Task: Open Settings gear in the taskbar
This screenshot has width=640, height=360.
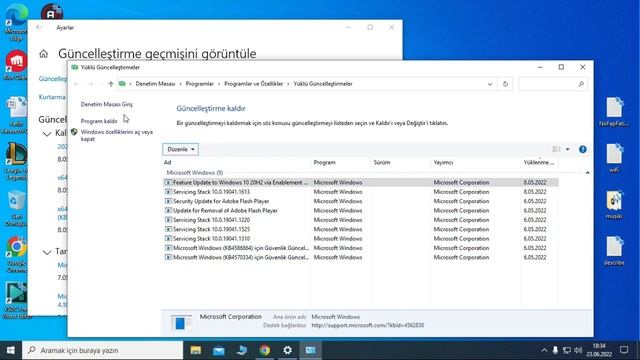Action: [x=287, y=350]
